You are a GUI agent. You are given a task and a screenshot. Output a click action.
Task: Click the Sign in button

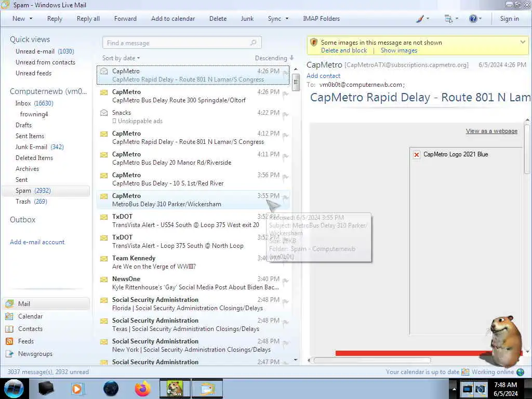[x=509, y=19]
